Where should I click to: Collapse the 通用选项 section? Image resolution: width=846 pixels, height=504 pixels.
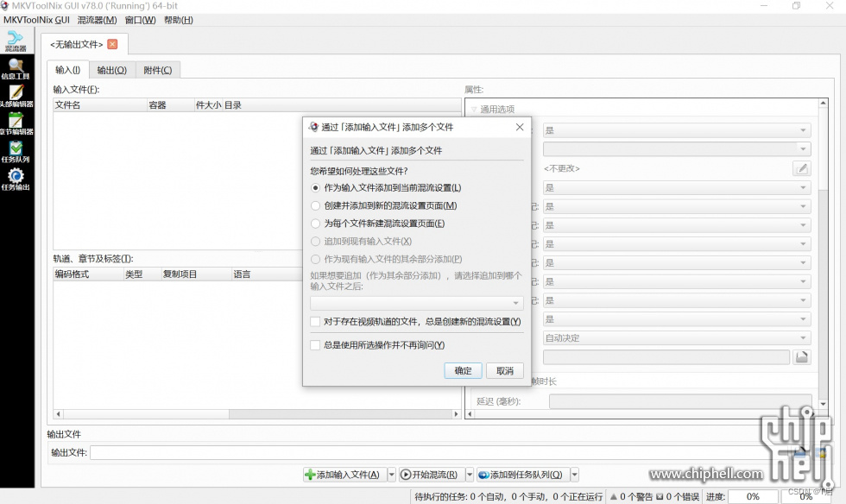[x=474, y=110]
